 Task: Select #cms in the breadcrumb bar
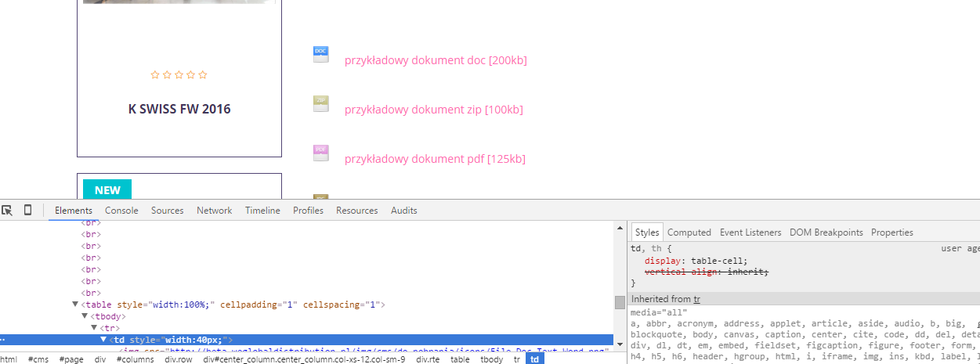click(38, 359)
